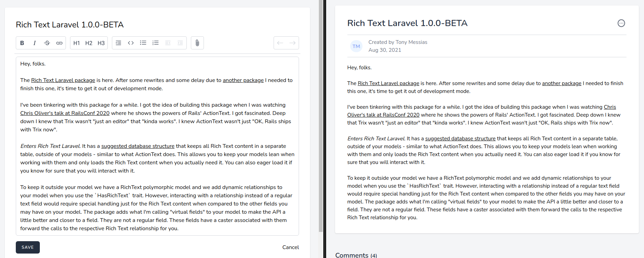Click 'Created by Tony Messias' text

(x=398, y=42)
